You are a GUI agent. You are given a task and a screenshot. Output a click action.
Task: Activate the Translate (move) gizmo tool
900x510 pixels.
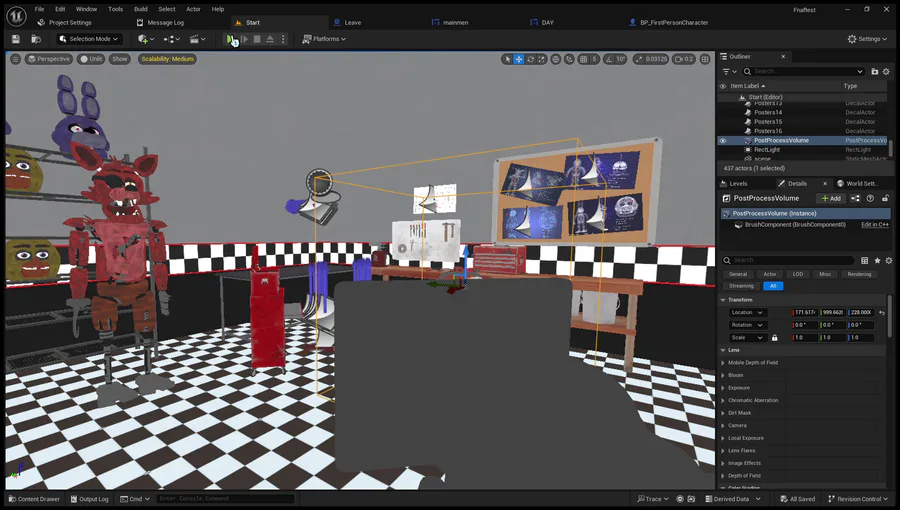[518, 59]
